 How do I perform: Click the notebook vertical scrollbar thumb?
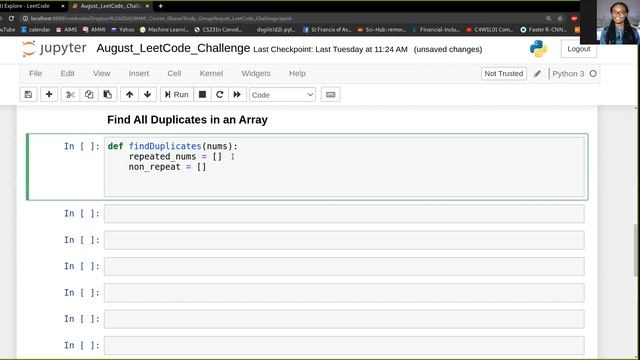point(636,251)
